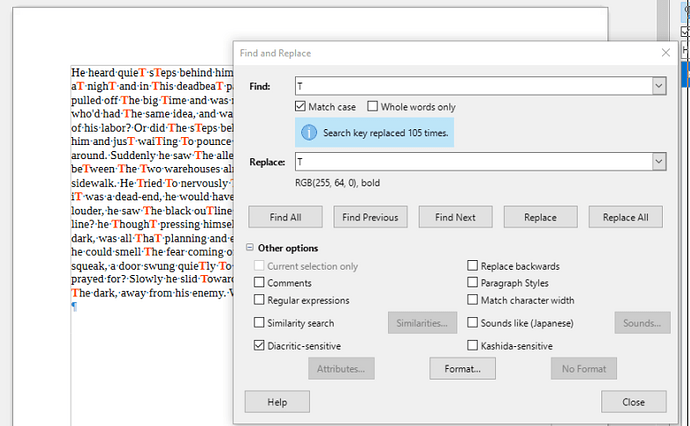Viewport: 690px width, 426px height.
Task: Close the dialog with the Close button
Action: pos(634,402)
